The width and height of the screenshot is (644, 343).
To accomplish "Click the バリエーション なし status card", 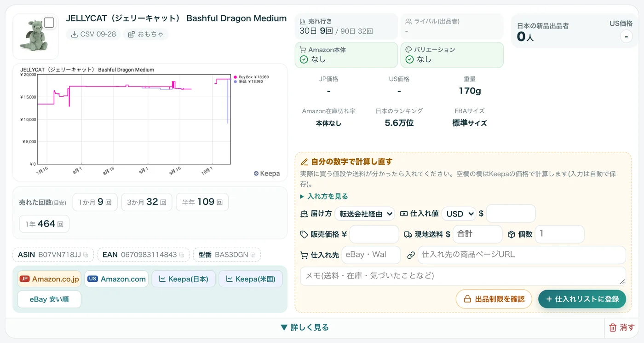I will click(452, 55).
